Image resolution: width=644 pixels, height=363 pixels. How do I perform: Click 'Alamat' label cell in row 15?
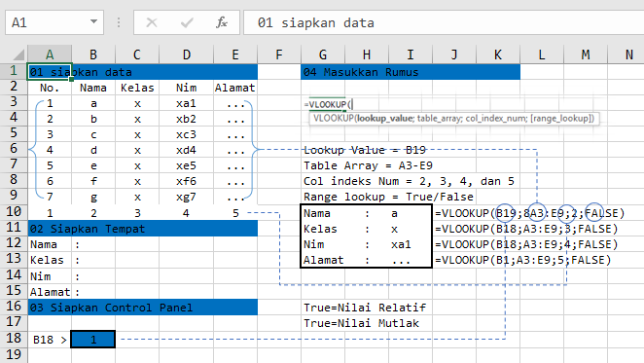(50, 292)
